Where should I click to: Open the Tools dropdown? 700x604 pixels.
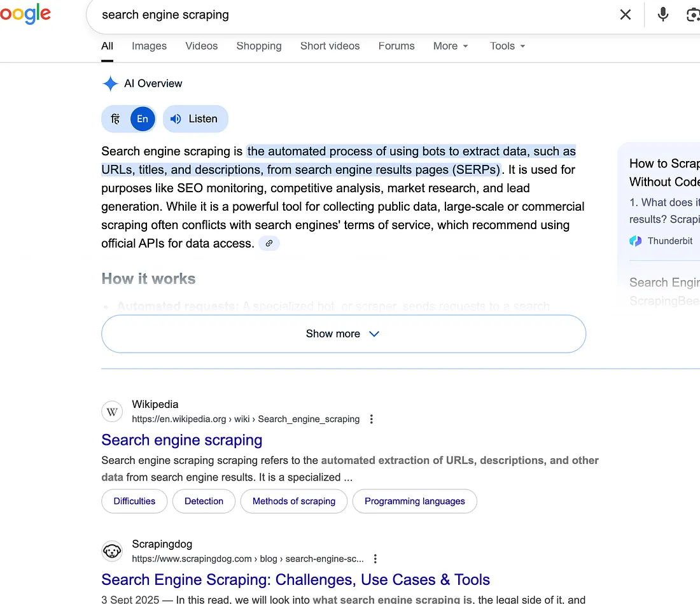(x=507, y=46)
